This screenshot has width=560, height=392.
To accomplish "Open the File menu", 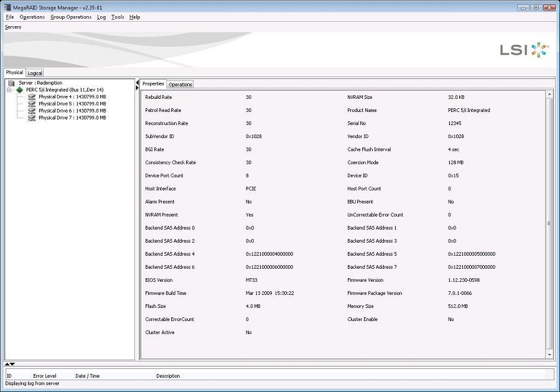I will (x=9, y=17).
